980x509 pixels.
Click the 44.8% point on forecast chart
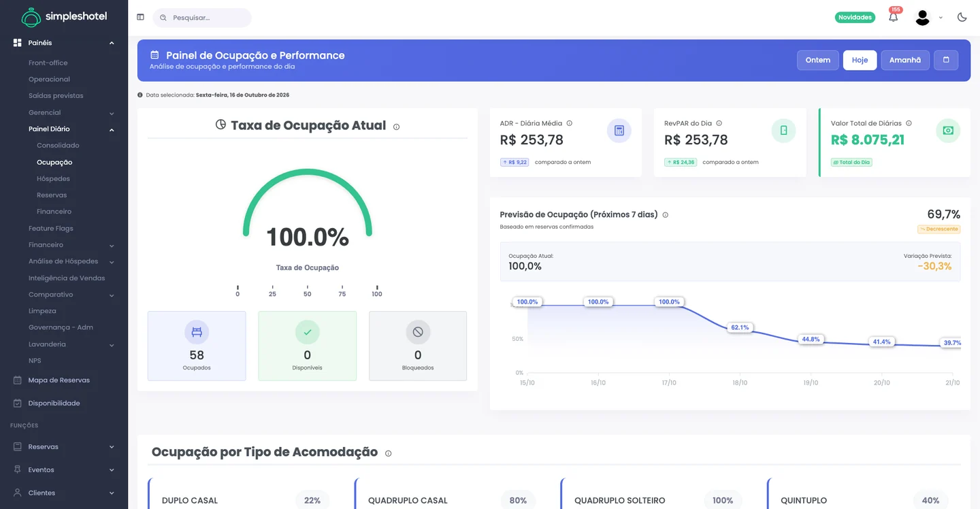[811, 339]
